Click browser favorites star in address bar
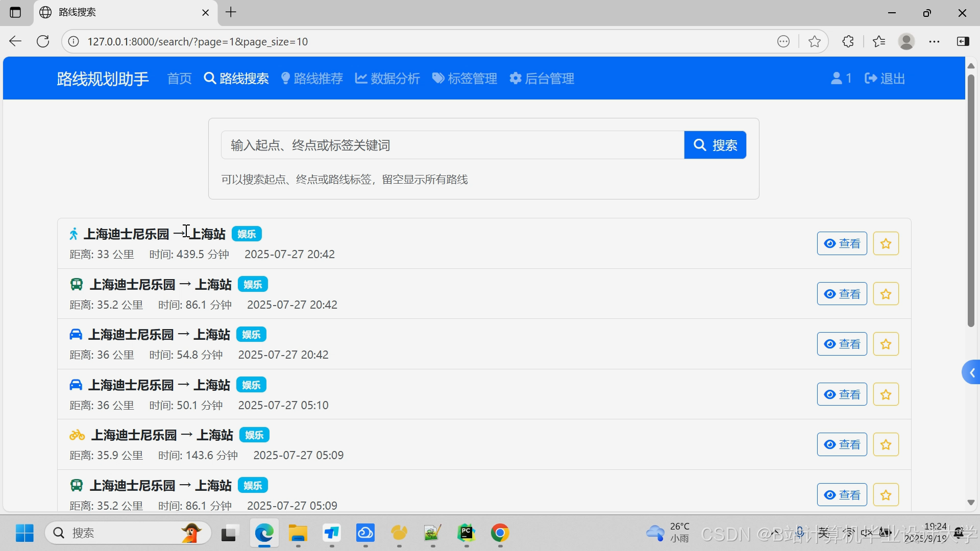980x551 pixels. click(815, 42)
